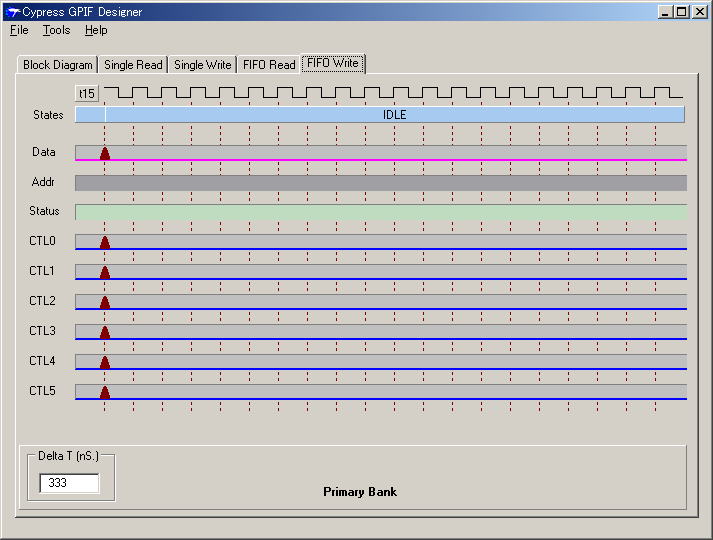The image size is (713, 540).
Task: Open the Help menu
Action: coord(96,30)
